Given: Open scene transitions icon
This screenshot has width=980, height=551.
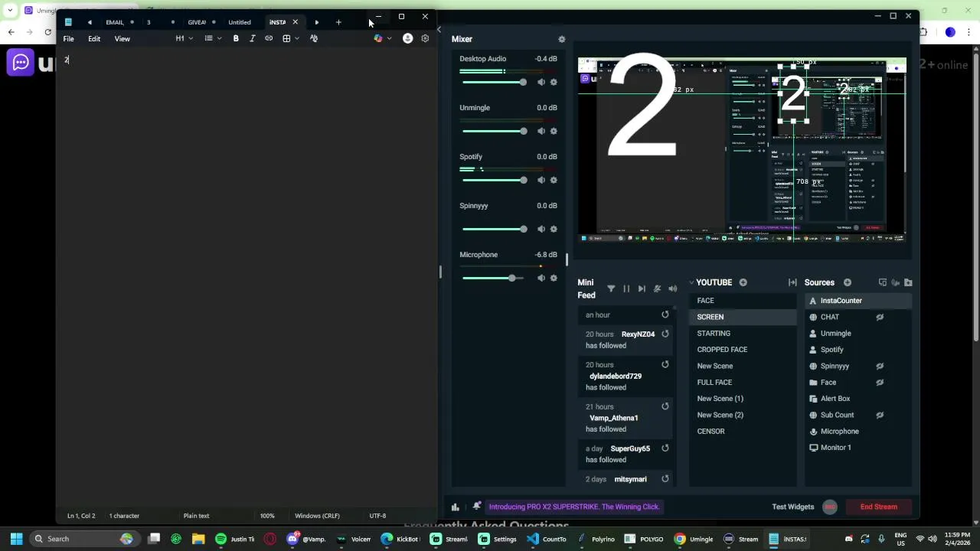Looking at the screenshot, I should pos(792,282).
